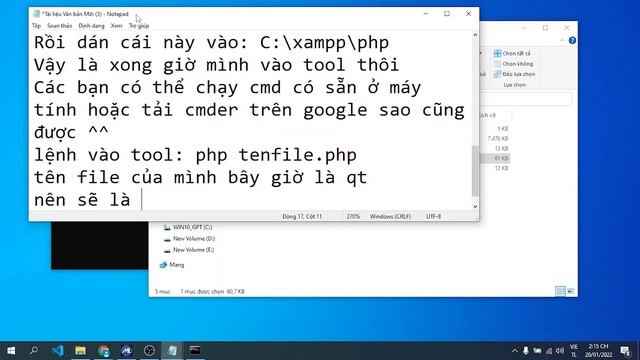
Task: Open the notification action center icon
Action: 625,351
